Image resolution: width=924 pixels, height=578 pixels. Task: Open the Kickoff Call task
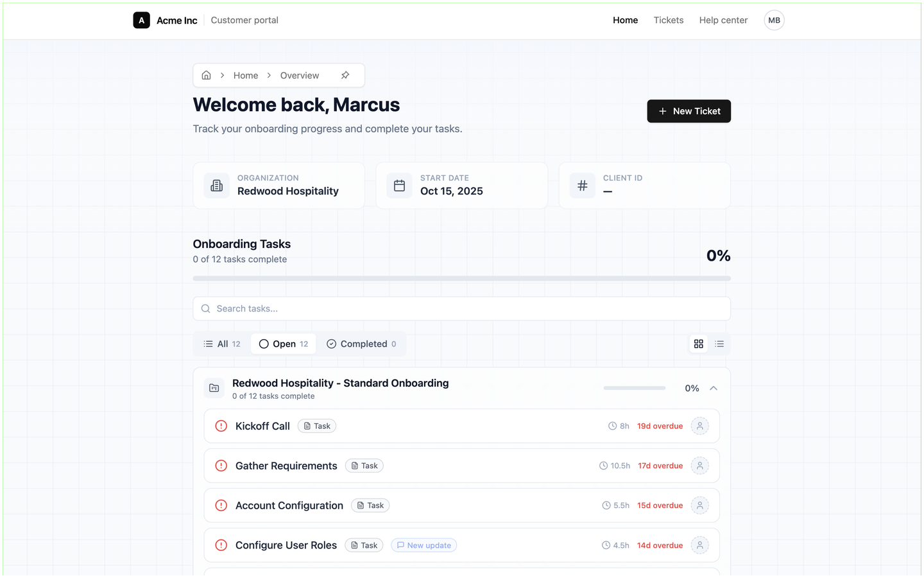point(461,426)
